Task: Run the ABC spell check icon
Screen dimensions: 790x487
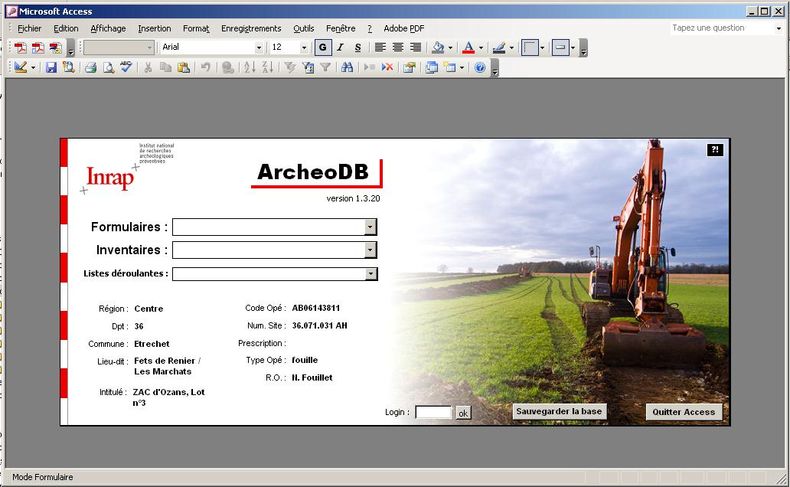Action: click(x=126, y=67)
